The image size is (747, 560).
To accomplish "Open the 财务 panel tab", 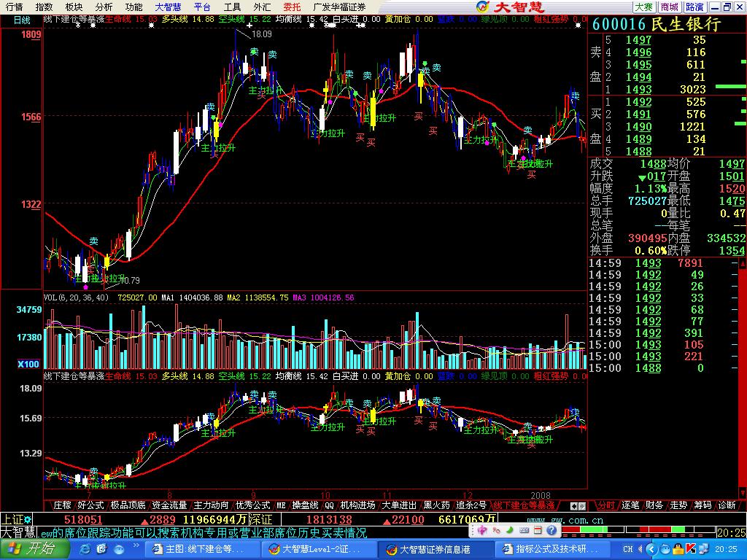I will pyautogui.click(x=654, y=505).
